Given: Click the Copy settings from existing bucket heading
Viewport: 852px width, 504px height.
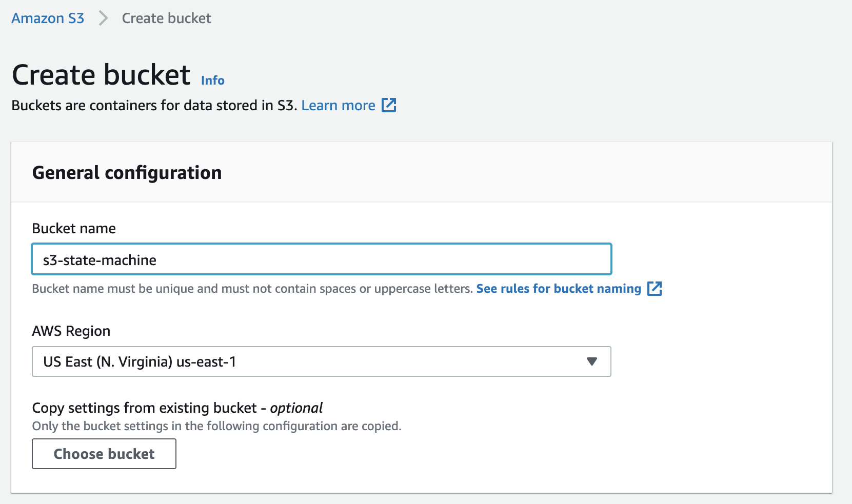Looking at the screenshot, I should [177, 408].
